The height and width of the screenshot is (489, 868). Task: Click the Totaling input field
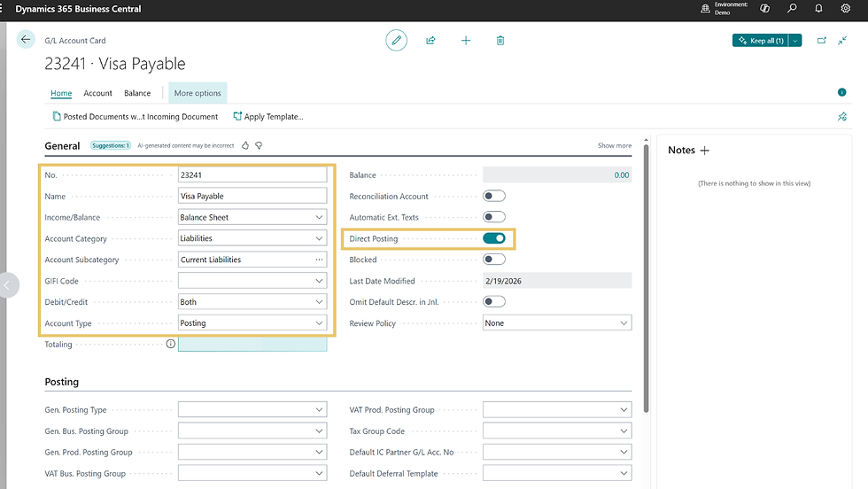tap(252, 344)
